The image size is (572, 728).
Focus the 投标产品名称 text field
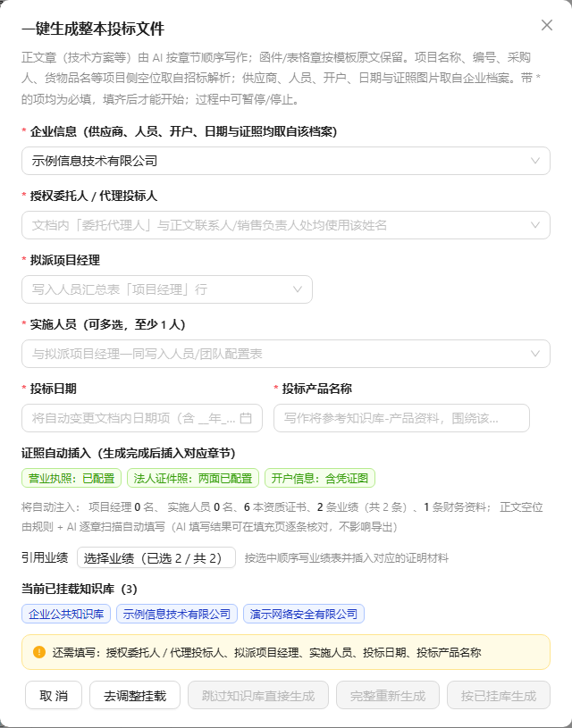pyautogui.click(x=401, y=418)
